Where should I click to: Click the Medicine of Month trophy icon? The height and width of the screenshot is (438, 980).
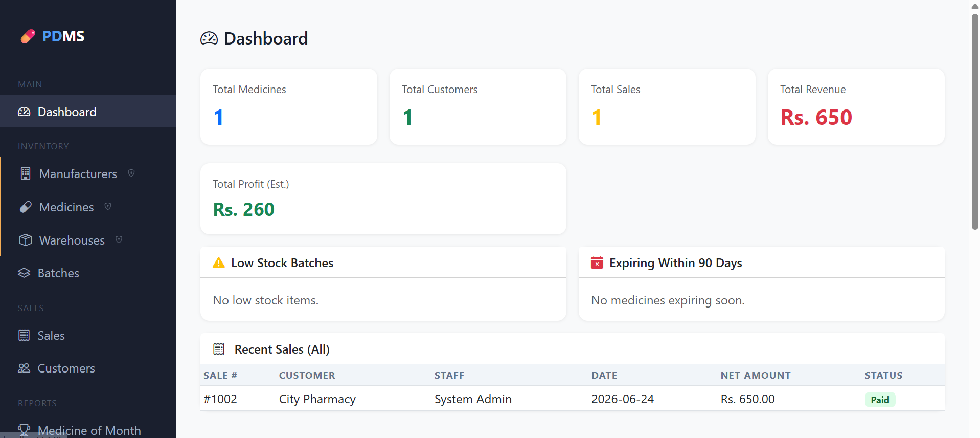pos(24,430)
